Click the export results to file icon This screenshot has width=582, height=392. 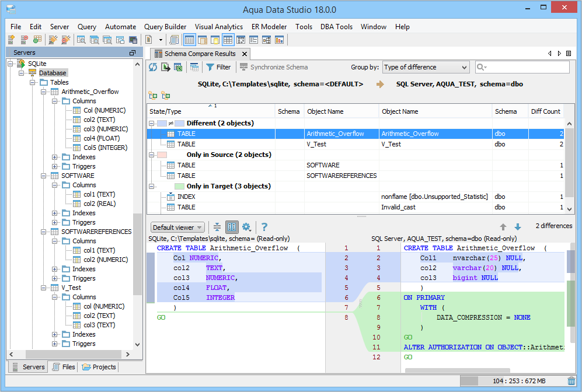(166, 67)
